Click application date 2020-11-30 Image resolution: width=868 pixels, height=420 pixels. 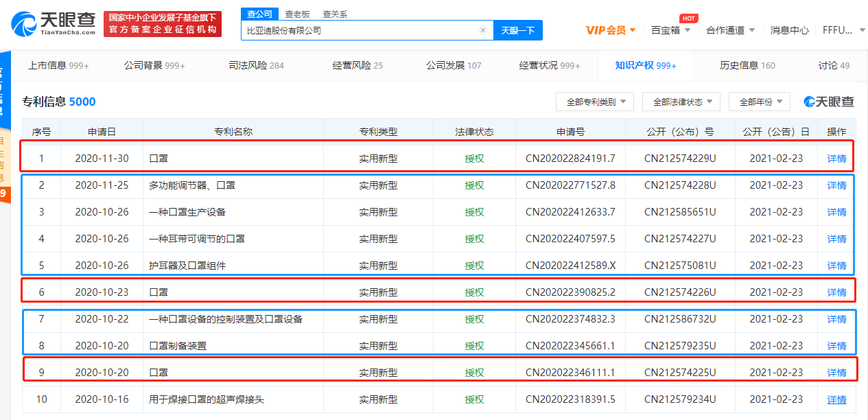coord(102,159)
